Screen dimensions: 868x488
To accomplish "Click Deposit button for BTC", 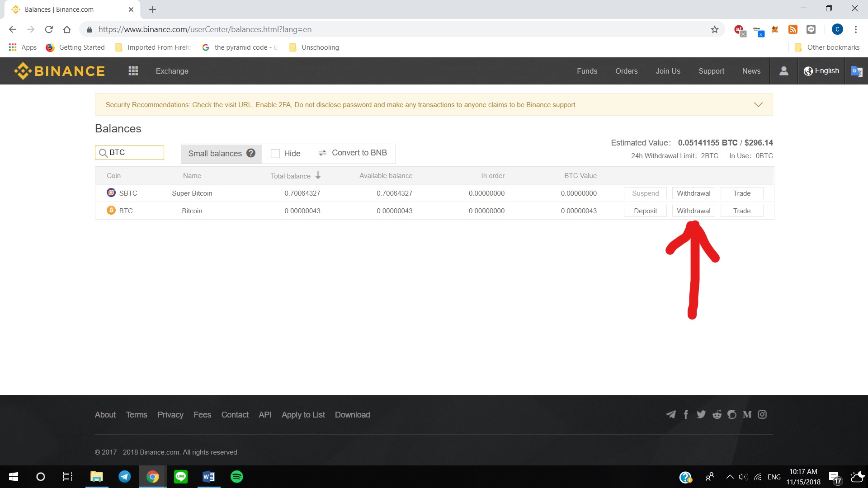I will pos(645,211).
